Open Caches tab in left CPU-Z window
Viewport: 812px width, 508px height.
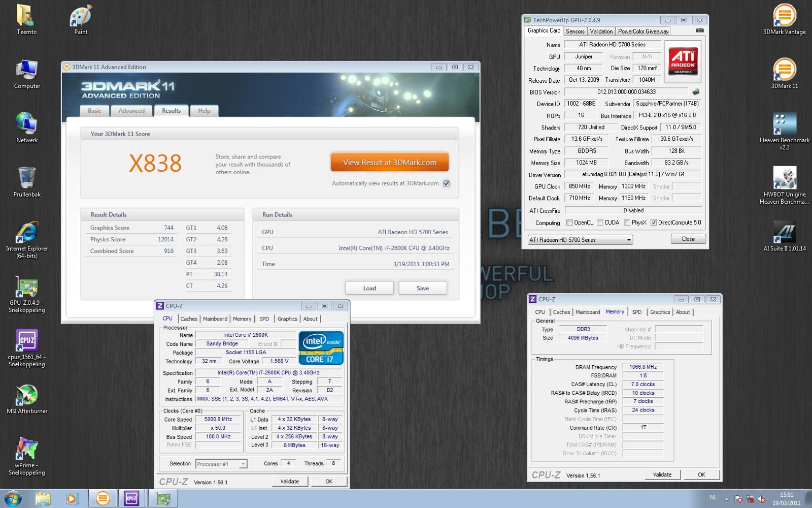(x=189, y=319)
